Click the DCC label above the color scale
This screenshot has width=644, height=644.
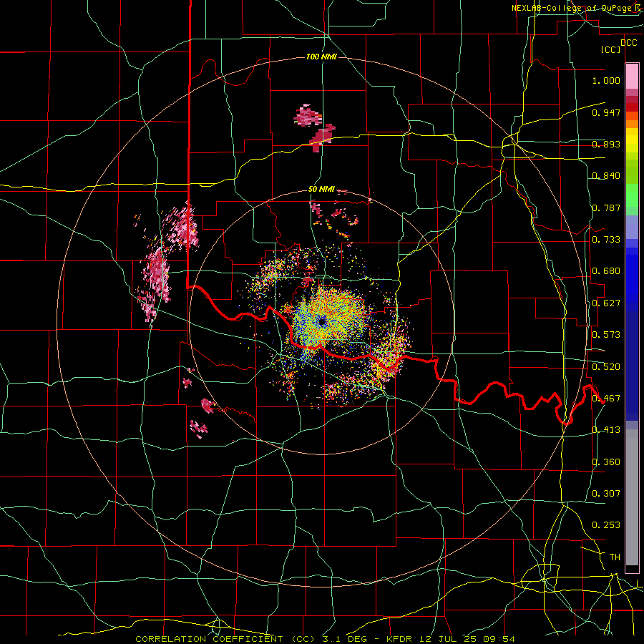coord(629,43)
